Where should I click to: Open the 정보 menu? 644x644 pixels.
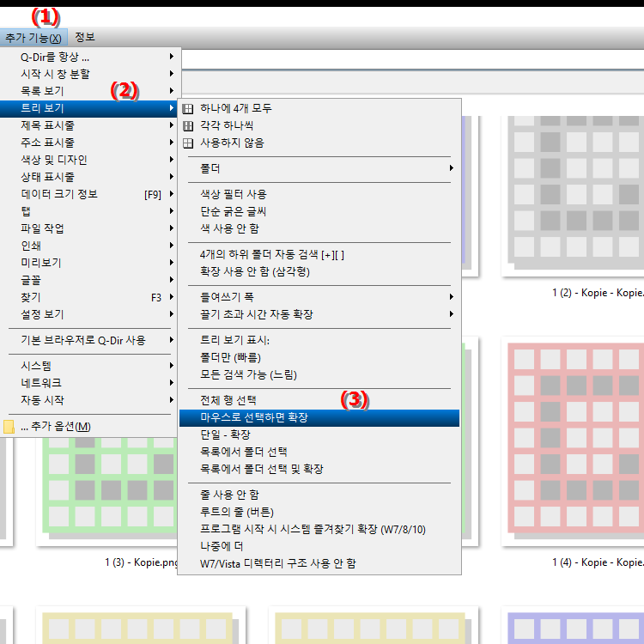[x=85, y=38]
